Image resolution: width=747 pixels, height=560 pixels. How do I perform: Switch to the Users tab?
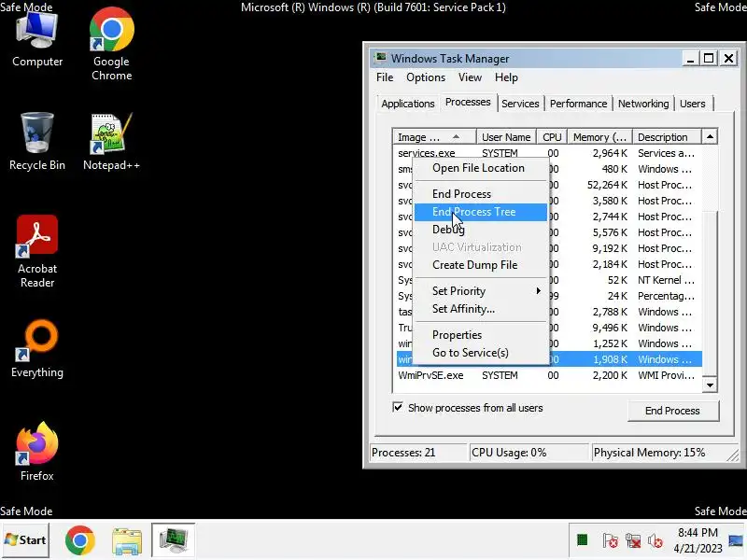692,104
